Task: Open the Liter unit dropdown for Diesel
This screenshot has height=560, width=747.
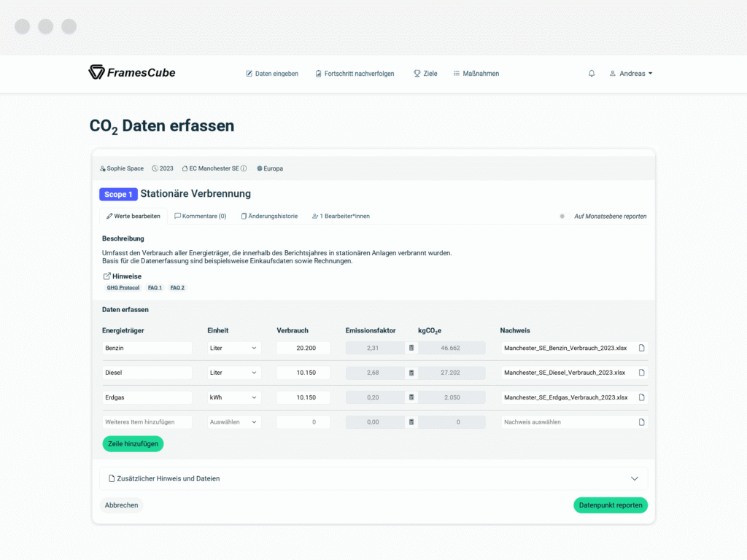Action: pos(234,373)
